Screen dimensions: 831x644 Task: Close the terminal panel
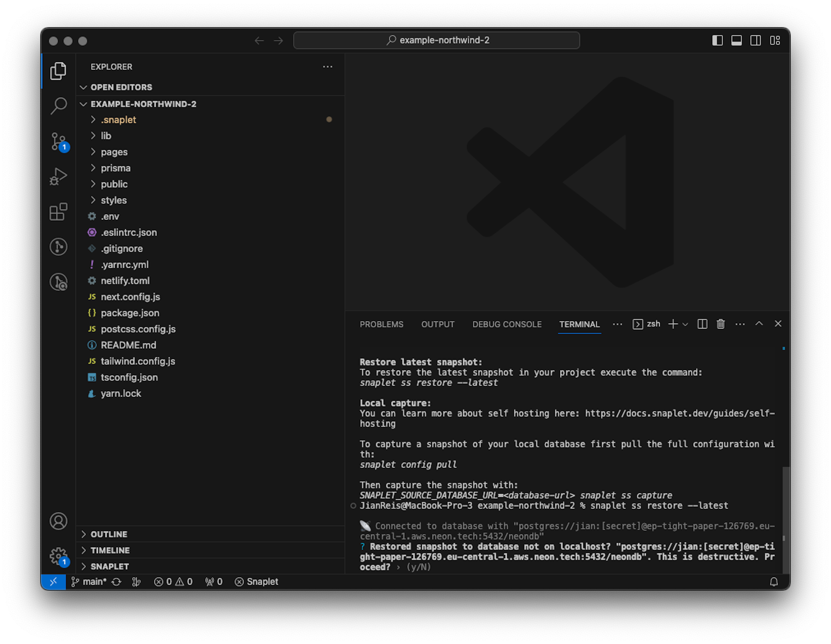click(x=778, y=324)
